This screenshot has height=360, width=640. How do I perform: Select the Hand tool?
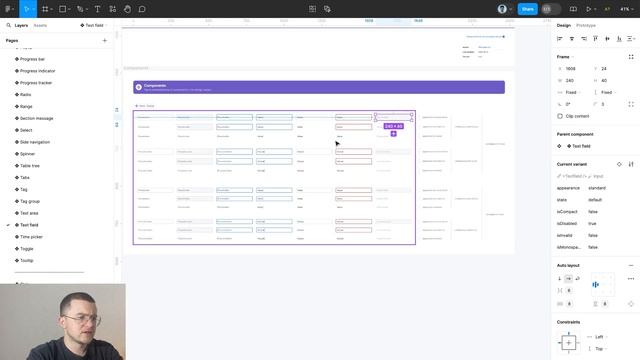pyautogui.click(x=127, y=9)
